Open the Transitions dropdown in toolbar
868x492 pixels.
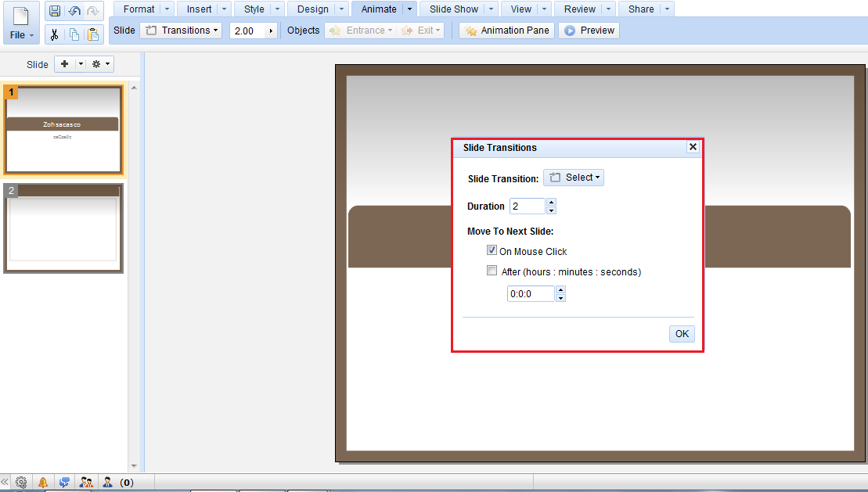click(181, 31)
